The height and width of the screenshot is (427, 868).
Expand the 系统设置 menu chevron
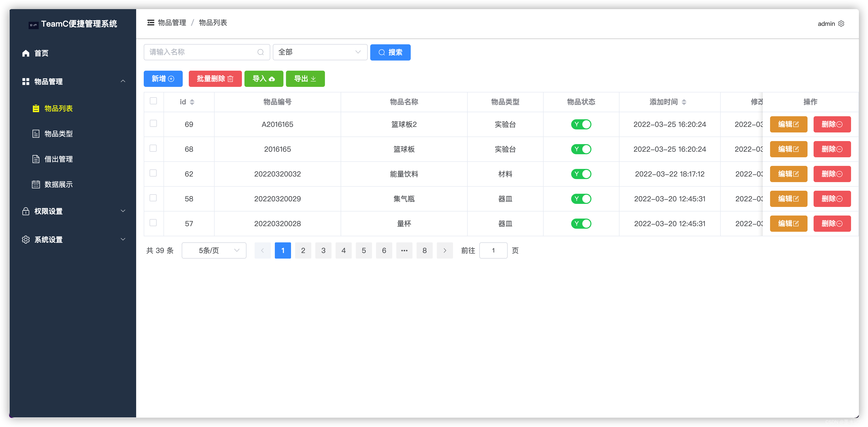point(123,239)
